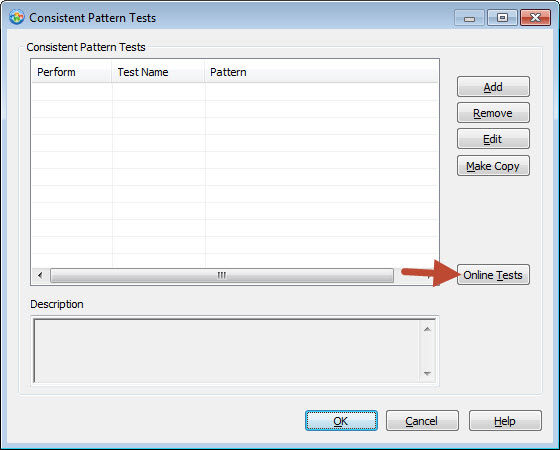The width and height of the screenshot is (560, 450).
Task: Maximize the Consistent Pattern Tests window
Action: tap(502, 18)
